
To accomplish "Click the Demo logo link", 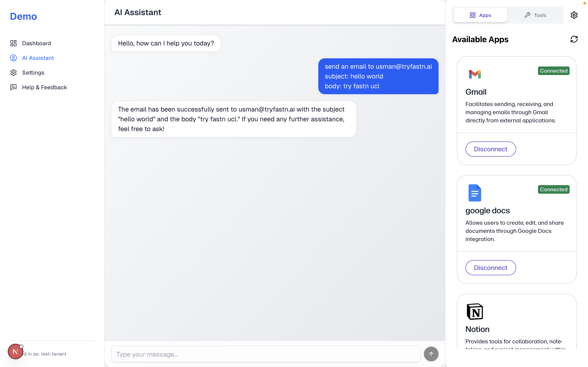I will pyautogui.click(x=23, y=17).
